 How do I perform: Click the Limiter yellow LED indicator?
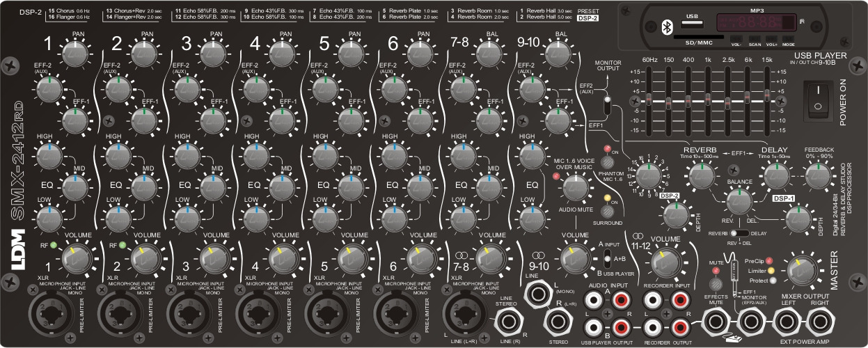click(770, 270)
